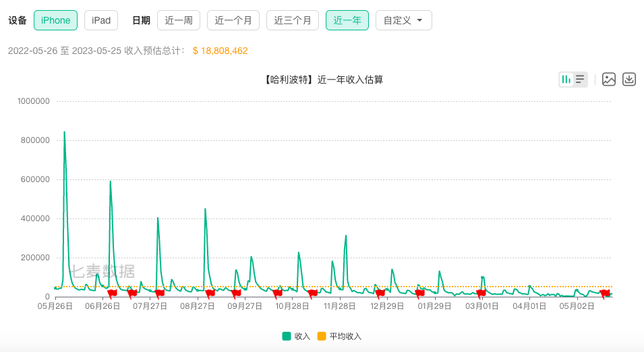Select the 近一年 date range
644x352 pixels.
[347, 20]
